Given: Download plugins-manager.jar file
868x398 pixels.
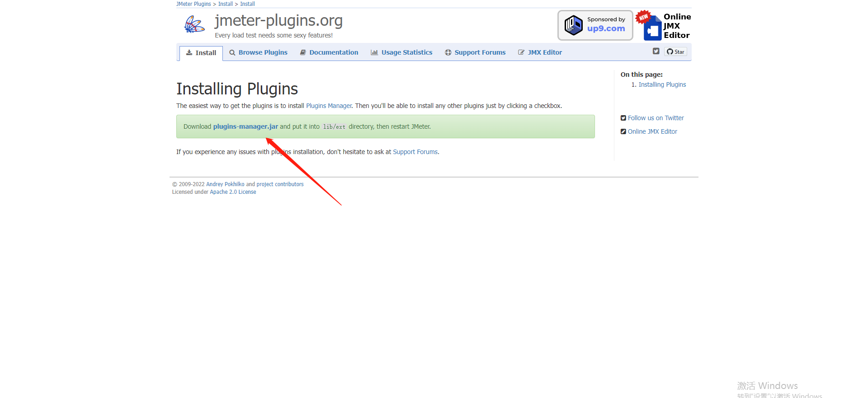Looking at the screenshot, I should point(245,126).
